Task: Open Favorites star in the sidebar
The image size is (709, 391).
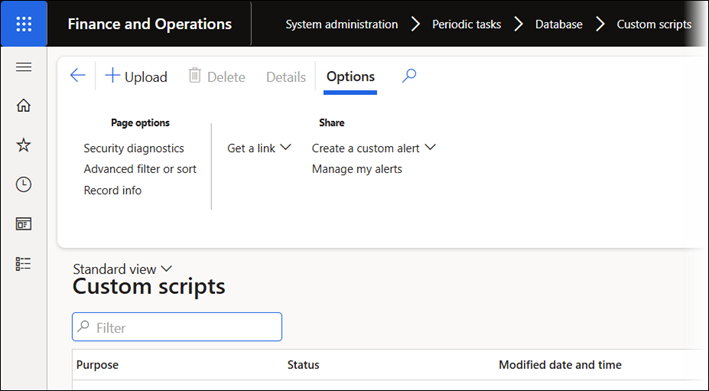Action: [24, 145]
